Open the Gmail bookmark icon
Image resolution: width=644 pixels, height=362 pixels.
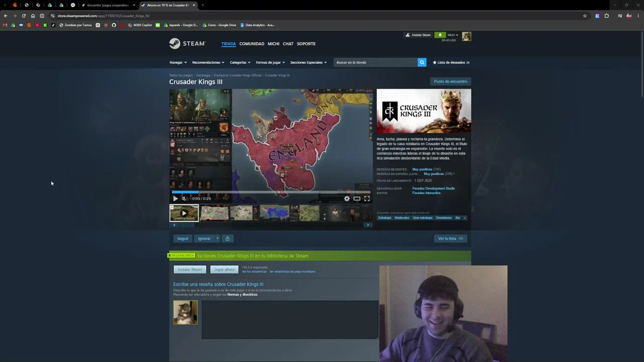5,25
